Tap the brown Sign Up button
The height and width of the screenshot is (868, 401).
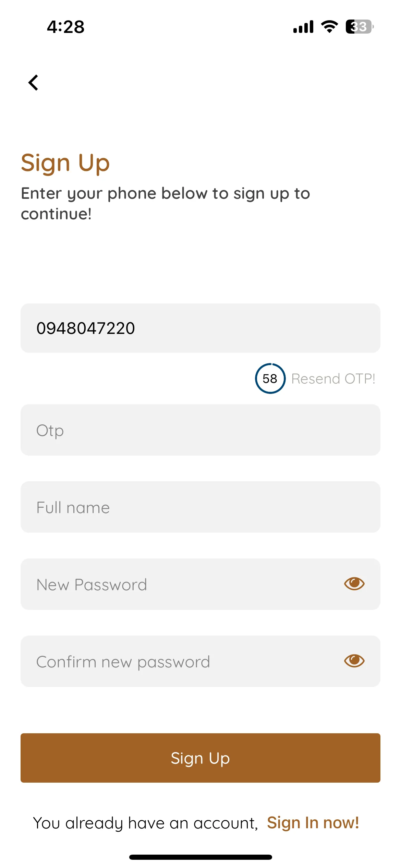coord(200,758)
